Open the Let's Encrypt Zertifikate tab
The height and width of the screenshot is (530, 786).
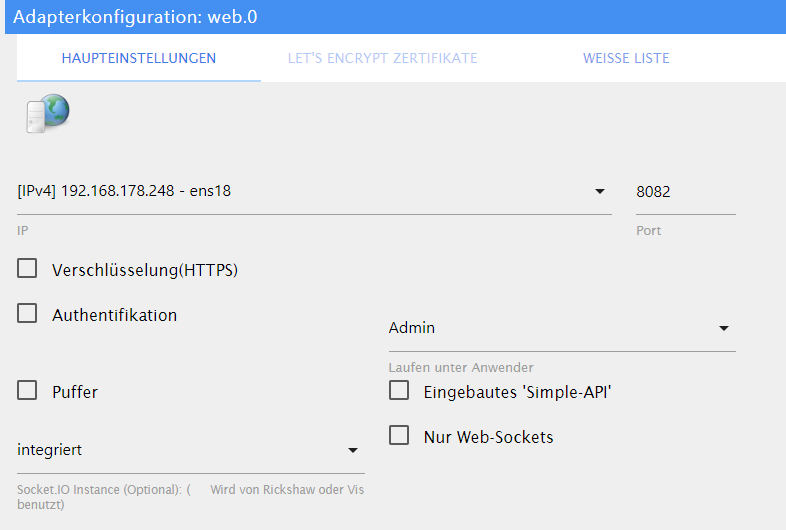pos(382,58)
